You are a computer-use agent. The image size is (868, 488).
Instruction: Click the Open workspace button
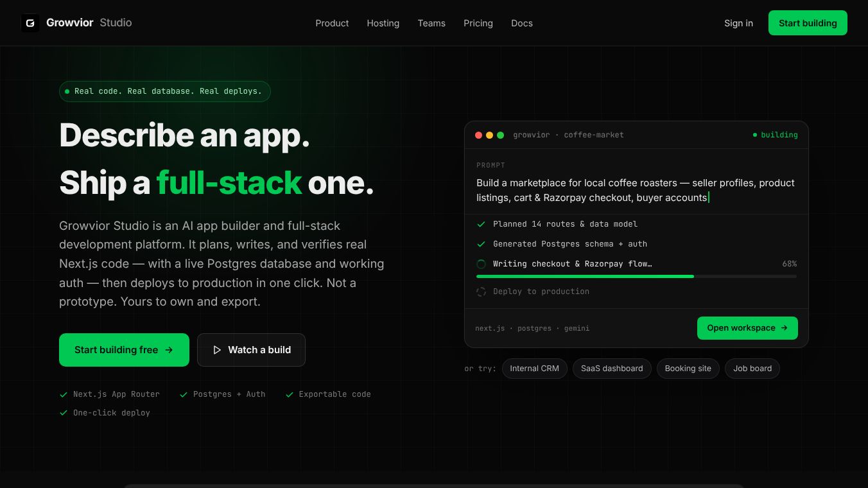point(747,328)
